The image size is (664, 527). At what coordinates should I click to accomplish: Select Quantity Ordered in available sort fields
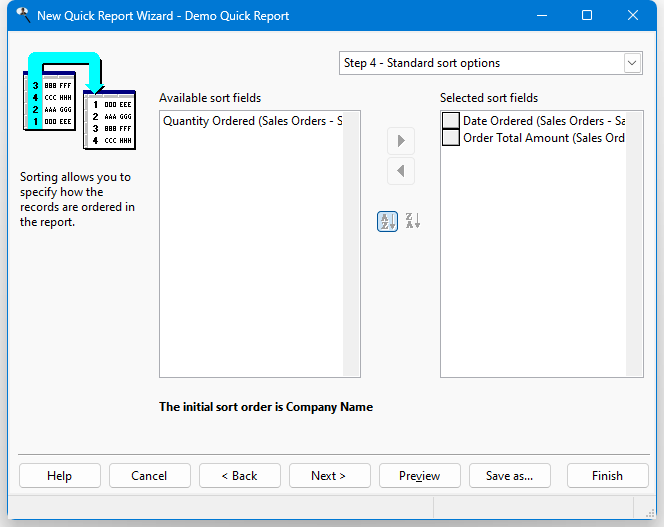[252, 121]
